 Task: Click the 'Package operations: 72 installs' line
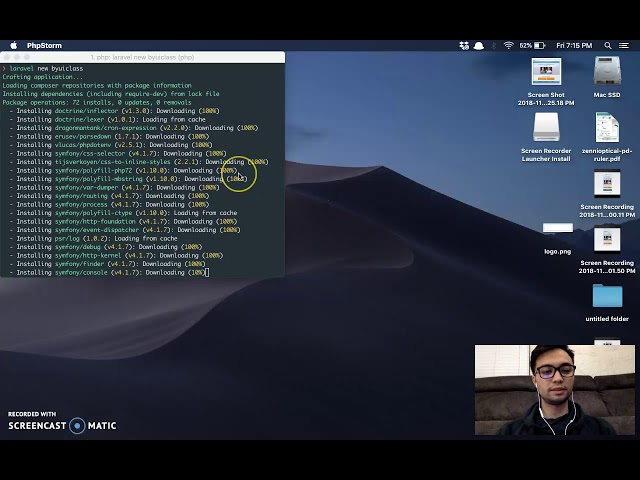click(x=97, y=102)
